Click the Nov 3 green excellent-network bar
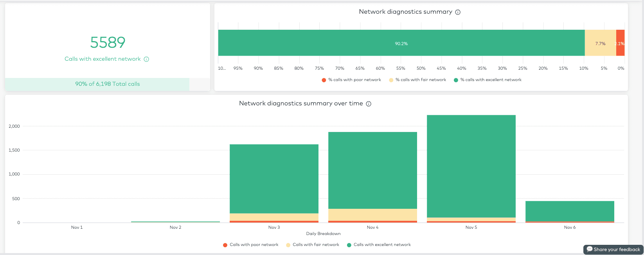This screenshot has height=255, width=644. (274, 179)
